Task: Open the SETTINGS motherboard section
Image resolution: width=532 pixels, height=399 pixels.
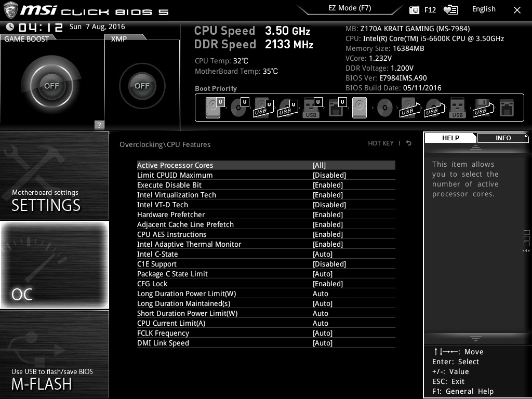Action: click(54, 176)
